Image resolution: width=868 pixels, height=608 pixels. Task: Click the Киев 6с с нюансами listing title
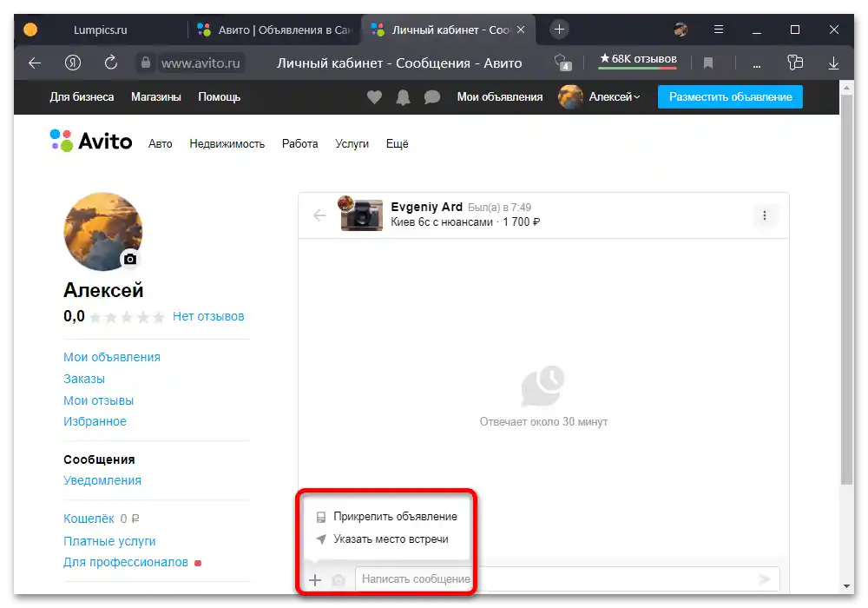click(x=442, y=222)
